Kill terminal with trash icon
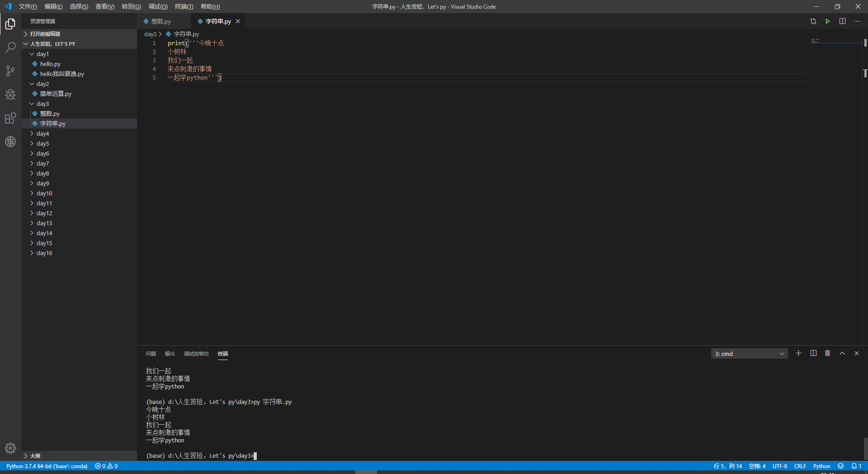This screenshot has width=868, height=474. pyautogui.click(x=828, y=353)
